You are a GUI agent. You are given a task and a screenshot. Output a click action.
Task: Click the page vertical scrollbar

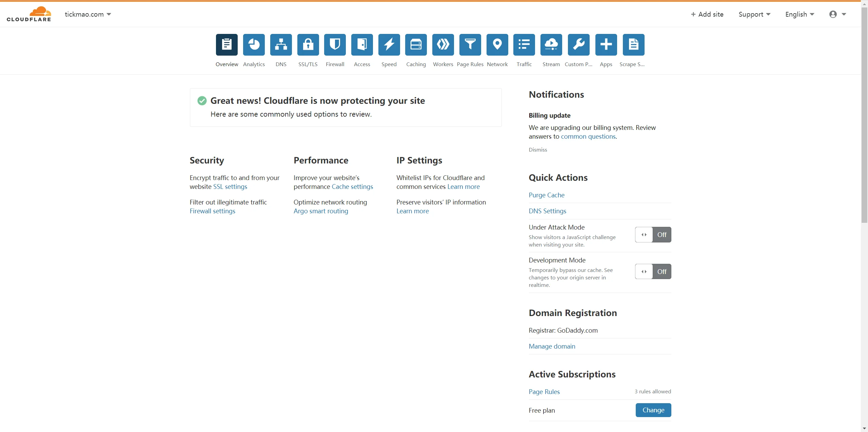point(864,115)
